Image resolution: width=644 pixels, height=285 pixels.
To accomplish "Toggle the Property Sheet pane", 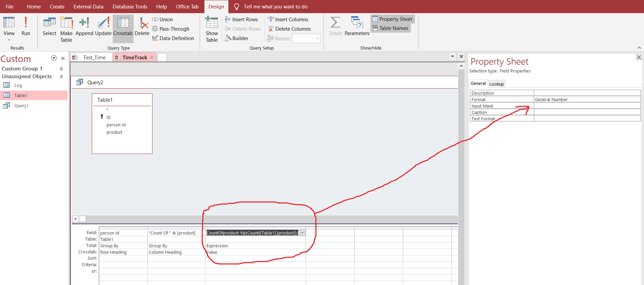I will (392, 19).
